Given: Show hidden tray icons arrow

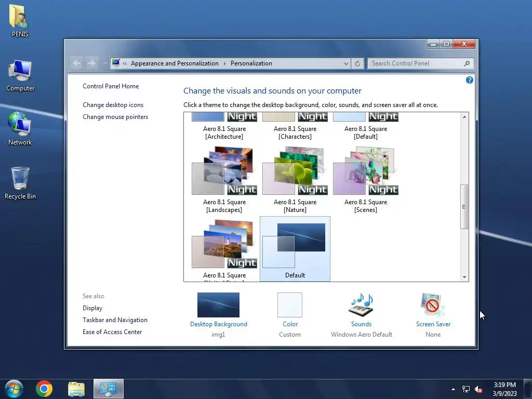Looking at the screenshot, I should (453, 389).
